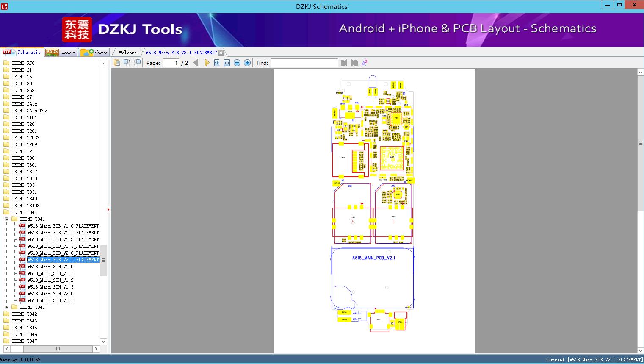Click tree horizontal scroll left arrow
Viewport: 644px width, 364px height.
tap(7, 349)
